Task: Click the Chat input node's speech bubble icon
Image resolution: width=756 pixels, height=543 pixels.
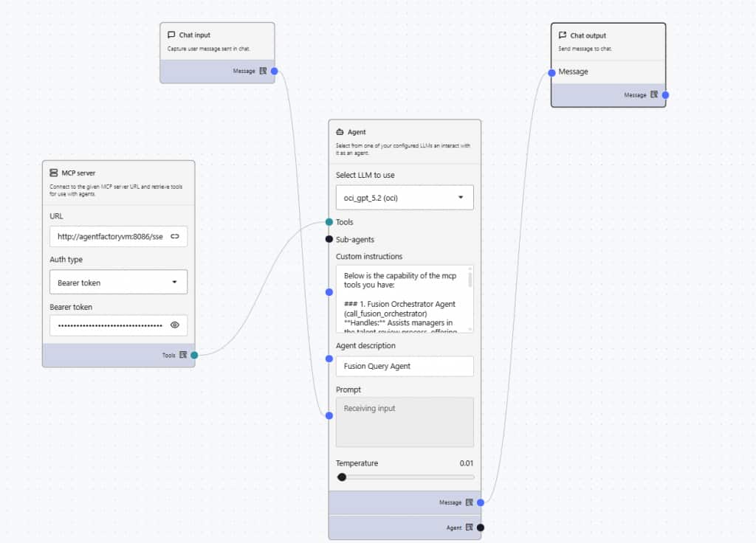Action: (x=171, y=35)
